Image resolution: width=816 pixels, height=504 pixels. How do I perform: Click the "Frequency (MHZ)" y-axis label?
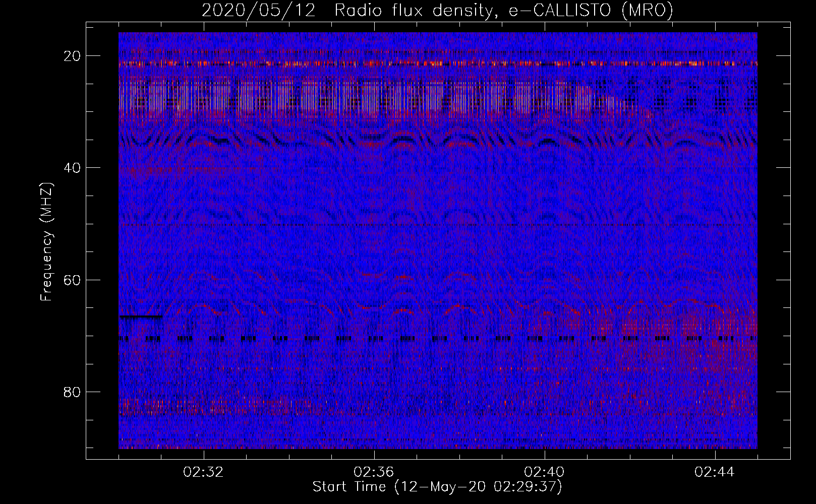(46, 242)
